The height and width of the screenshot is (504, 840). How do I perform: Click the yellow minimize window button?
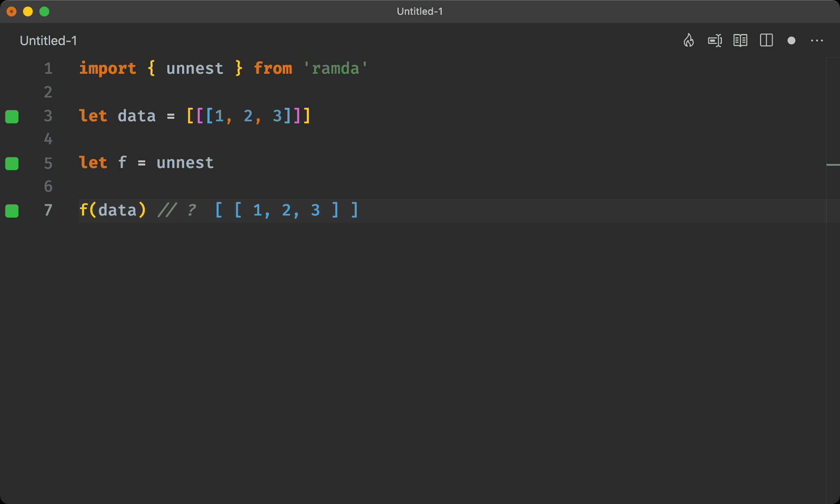tap(28, 11)
